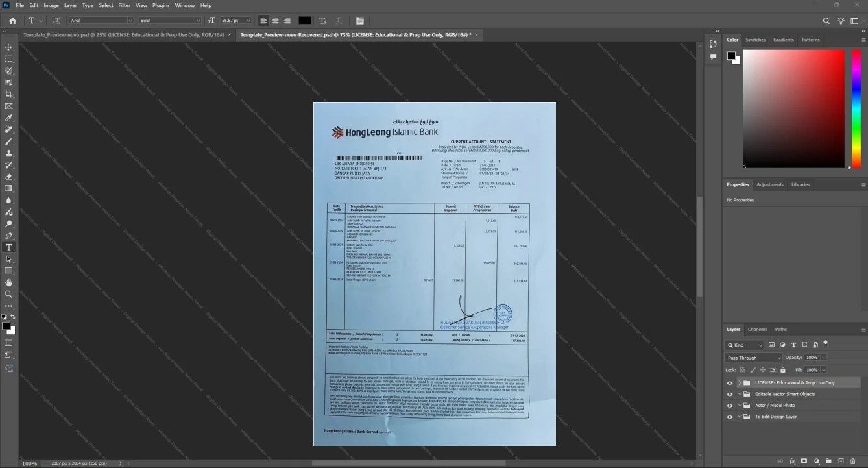
Task: Open the Opacity dropdown arrow
Action: [x=824, y=358]
